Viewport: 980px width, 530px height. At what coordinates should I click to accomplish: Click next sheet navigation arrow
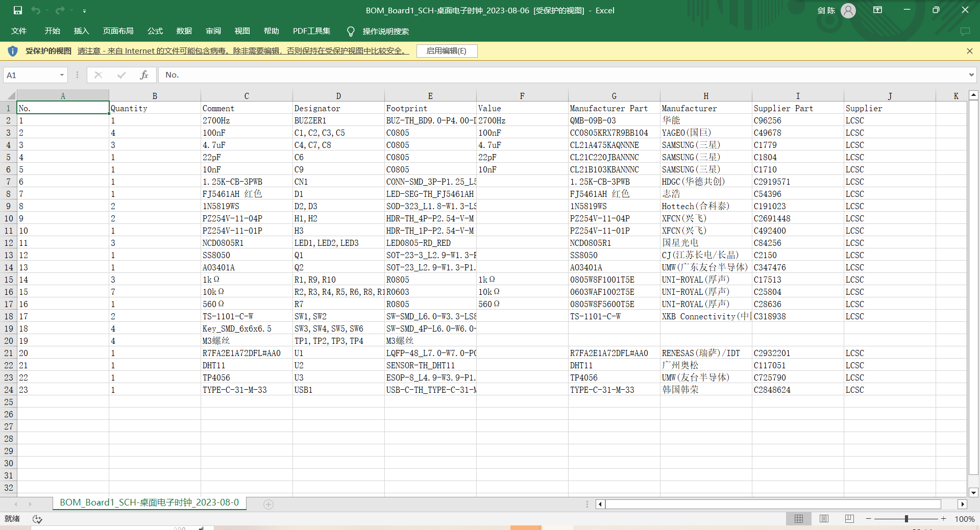tap(30, 504)
